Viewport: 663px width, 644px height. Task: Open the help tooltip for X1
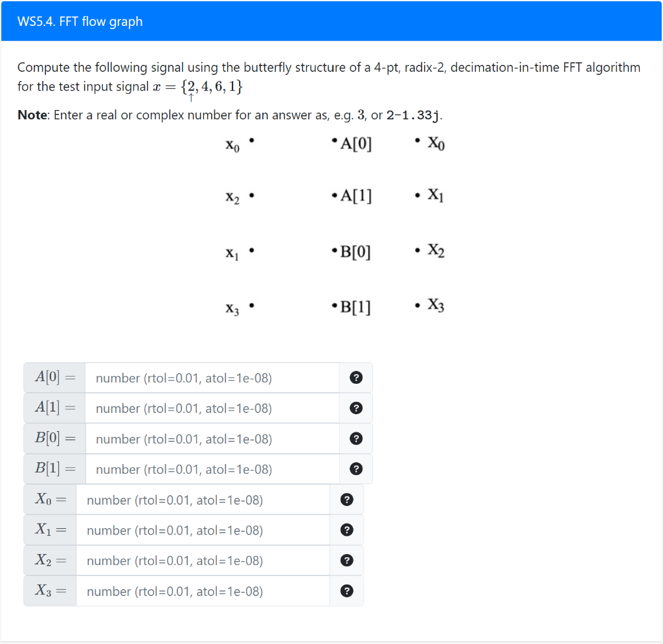tap(347, 529)
